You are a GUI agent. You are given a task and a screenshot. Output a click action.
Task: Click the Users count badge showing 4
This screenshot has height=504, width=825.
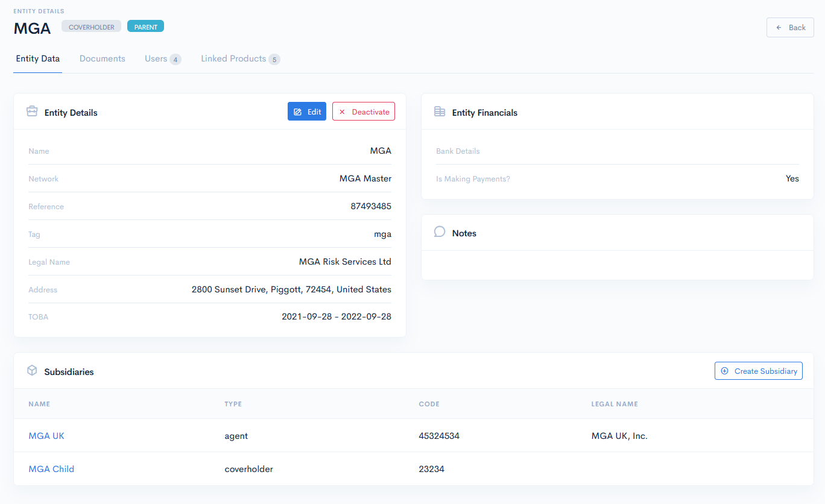[175, 60]
